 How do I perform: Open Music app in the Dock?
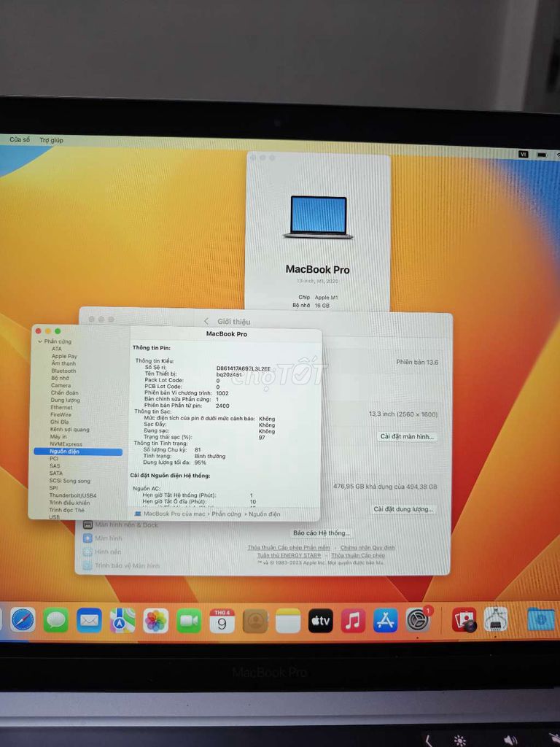point(353,620)
